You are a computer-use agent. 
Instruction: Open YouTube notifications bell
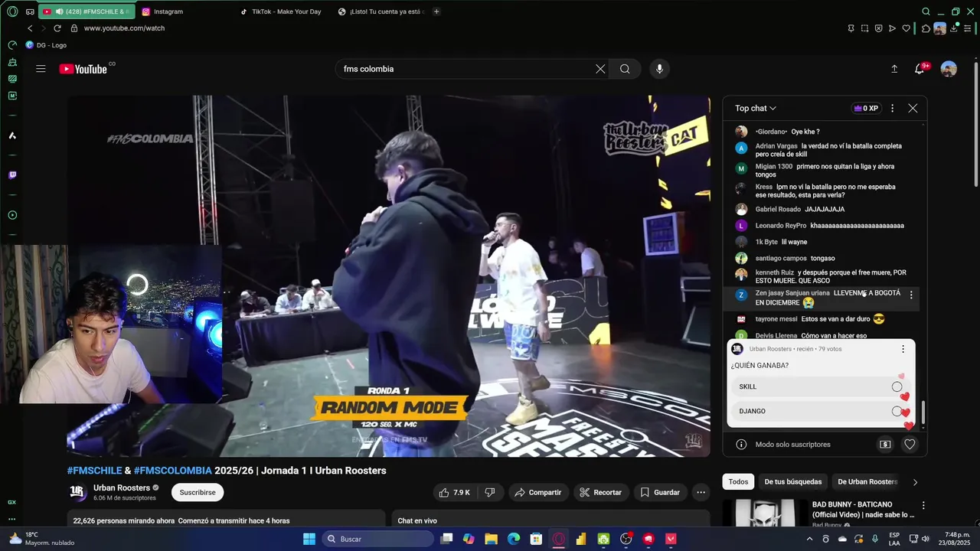[920, 69]
